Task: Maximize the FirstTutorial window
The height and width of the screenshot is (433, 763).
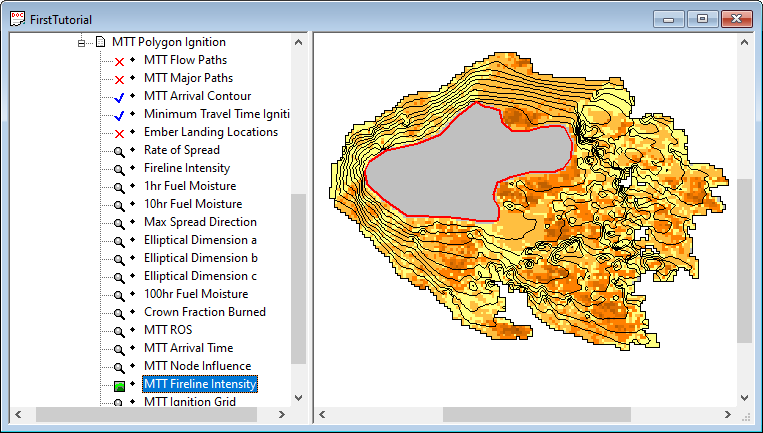Action: 702,19
